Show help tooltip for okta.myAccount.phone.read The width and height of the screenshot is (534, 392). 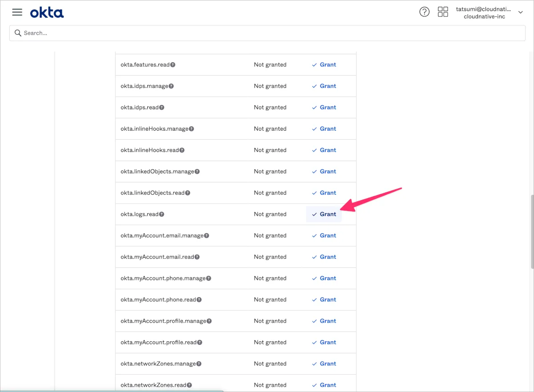199,300
